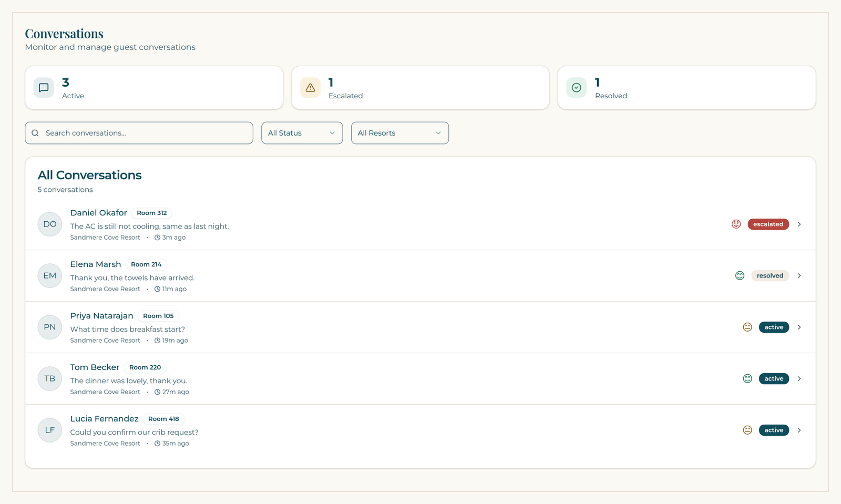Focus the Search conversations input field
Image resolution: width=841 pixels, height=504 pixels.
point(139,133)
